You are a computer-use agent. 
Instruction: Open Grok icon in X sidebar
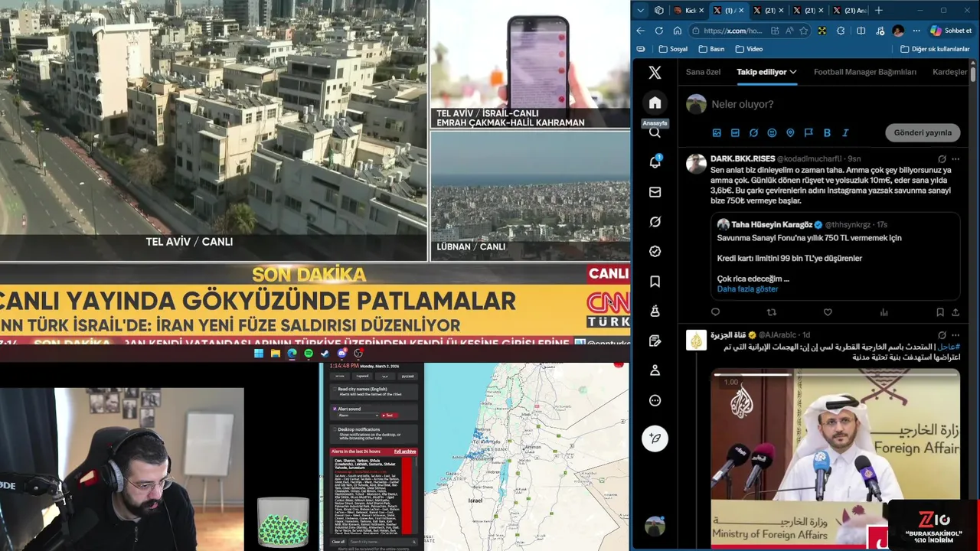point(655,222)
